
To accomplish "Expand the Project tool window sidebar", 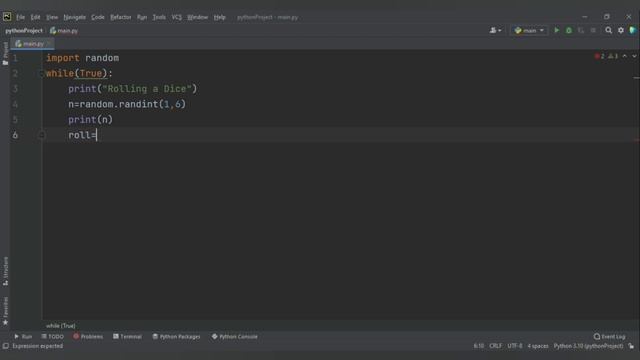I will coord(5,53).
